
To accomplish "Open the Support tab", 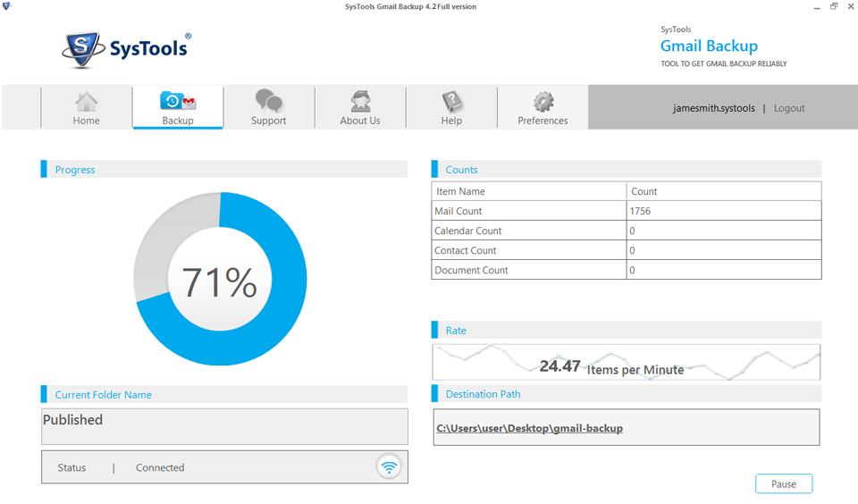I will (269, 107).
